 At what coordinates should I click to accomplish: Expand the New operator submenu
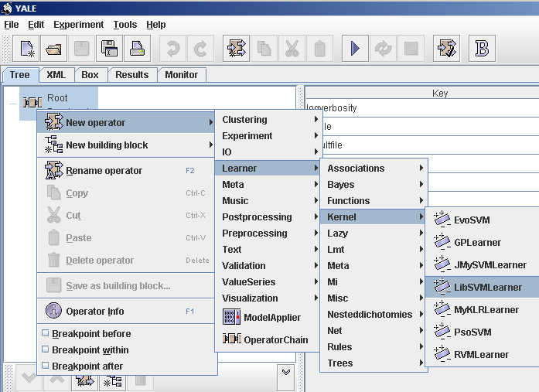coord(126,123)
